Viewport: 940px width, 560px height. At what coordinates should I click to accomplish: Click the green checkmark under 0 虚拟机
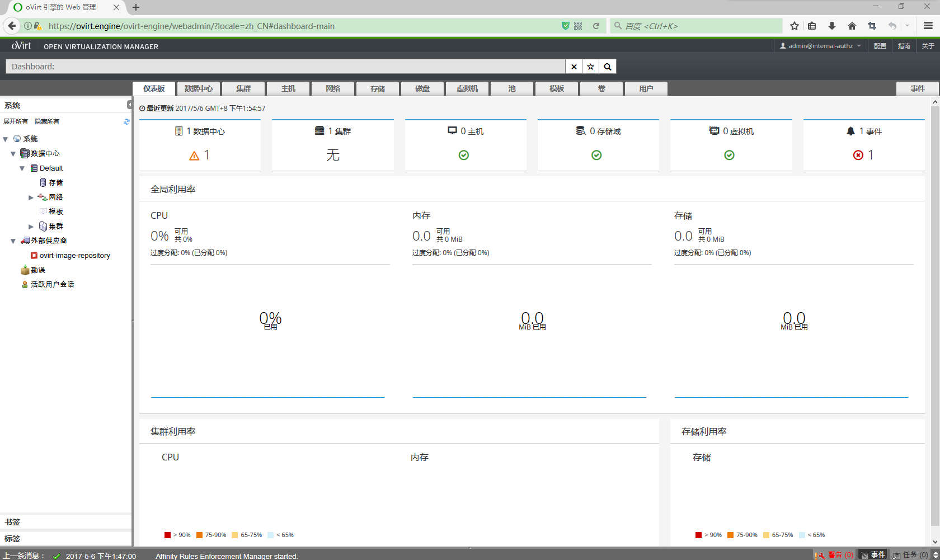click(729, 155)
